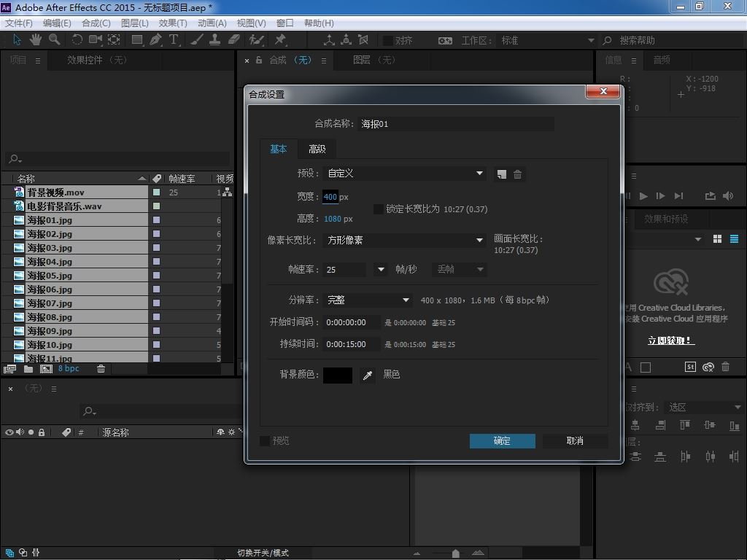The height and width of the screenshot is (560, 747).
Task: Open the Effect menu
Action: pos(173,23)
